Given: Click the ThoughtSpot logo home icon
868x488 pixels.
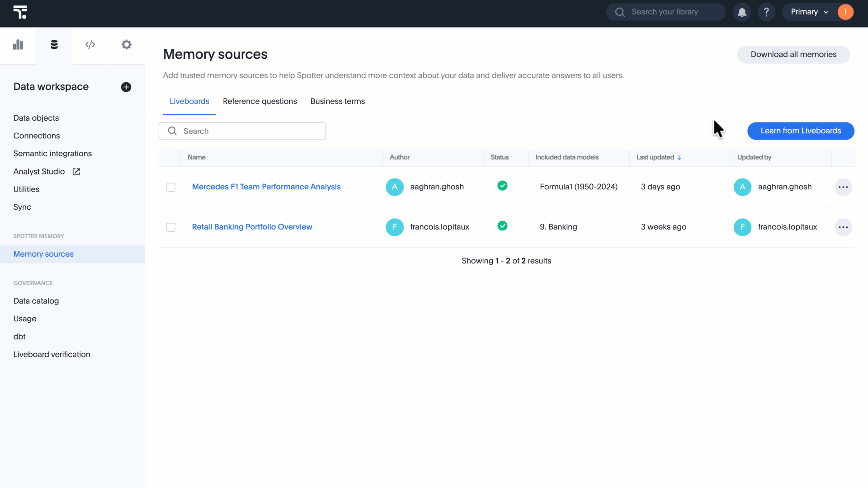Looking at the screenshot, I should pos(20,12).
